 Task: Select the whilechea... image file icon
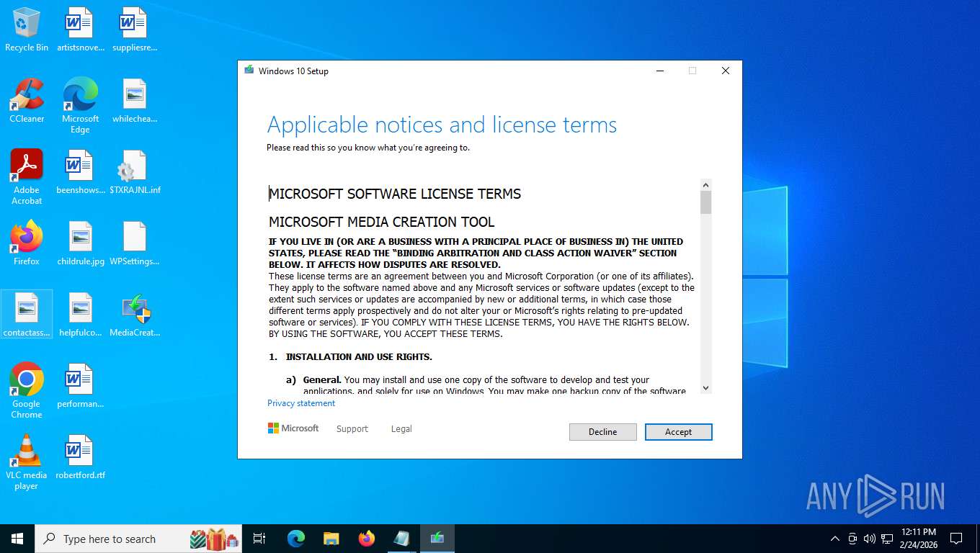pyautogui.click(x=134, y=101)
